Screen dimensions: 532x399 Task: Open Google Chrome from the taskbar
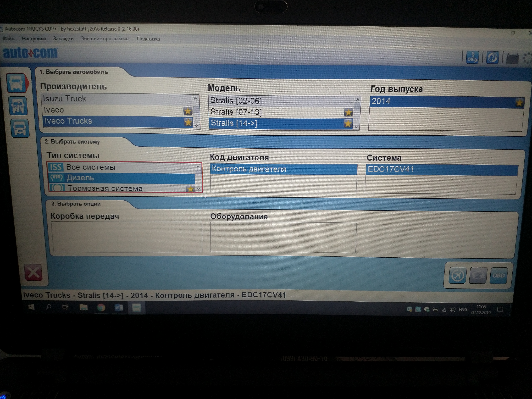[101, 308]
